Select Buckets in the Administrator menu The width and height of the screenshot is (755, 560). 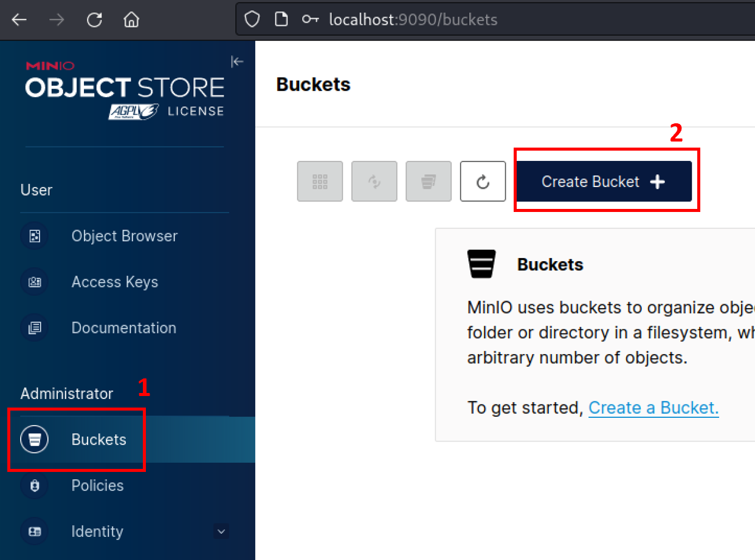128,440
